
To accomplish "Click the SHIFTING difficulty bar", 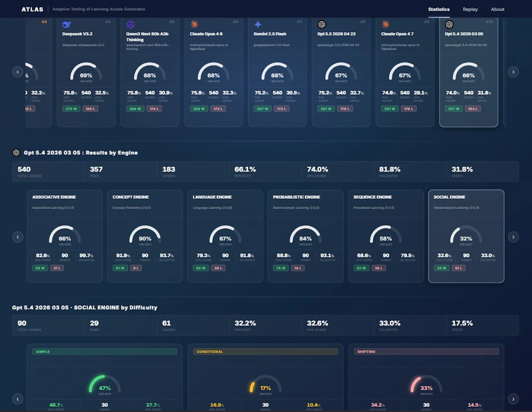I will pyautogui.click(x=426, y=351).
